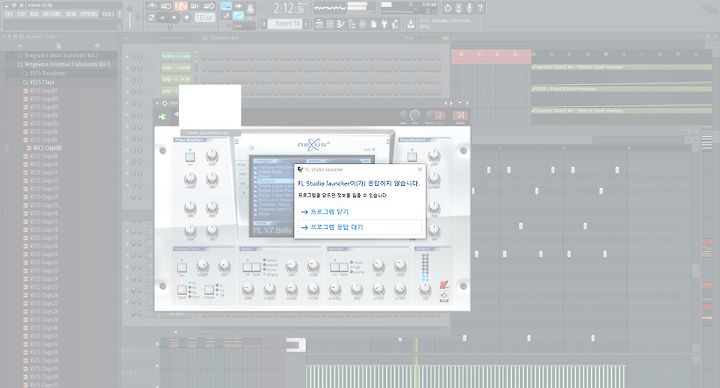Open the PATTERNS menu

click(x=52, y=14)
